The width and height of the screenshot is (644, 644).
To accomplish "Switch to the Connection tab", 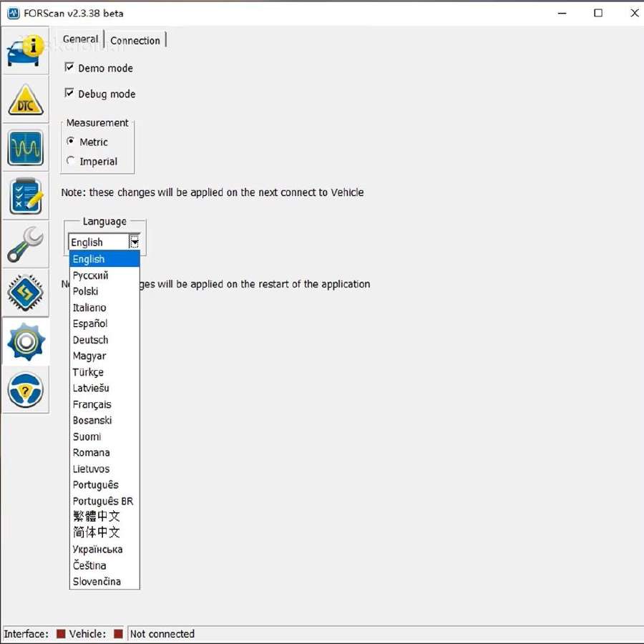I will [x=135, y=40].
